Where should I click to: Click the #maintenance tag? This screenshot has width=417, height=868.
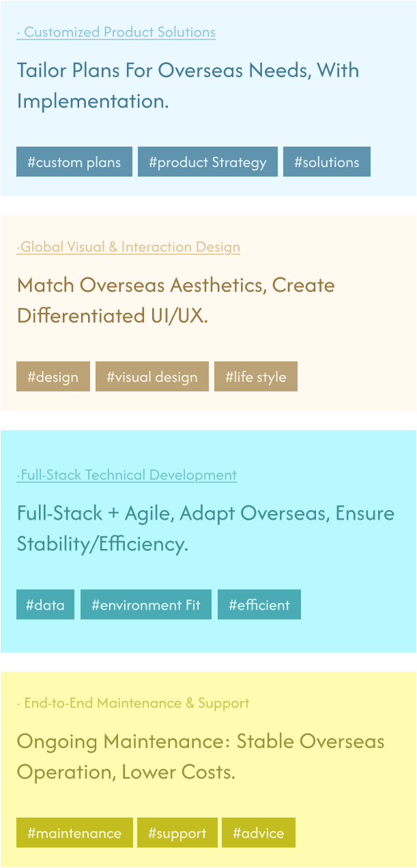pyautogui.click(x=74, y=833)
